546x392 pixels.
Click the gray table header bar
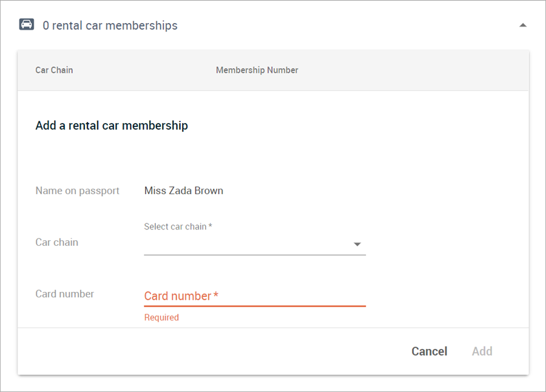(273, 70)
